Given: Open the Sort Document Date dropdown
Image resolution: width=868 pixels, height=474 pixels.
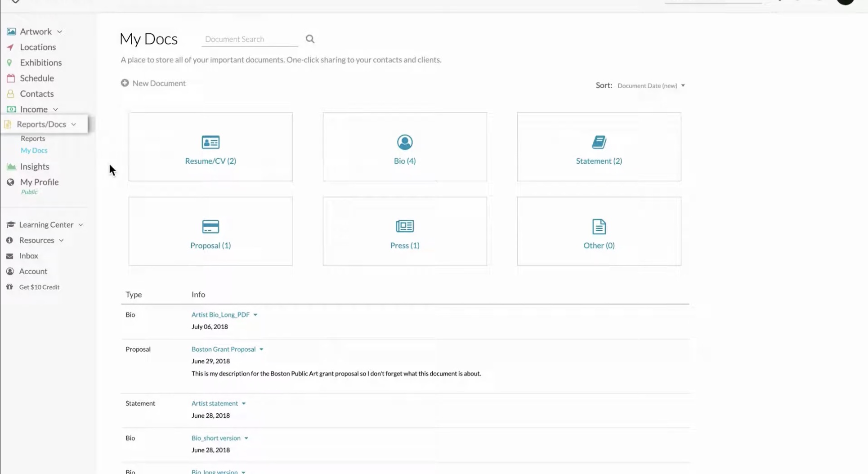Looking at the screenshot, I should point(651,85).
